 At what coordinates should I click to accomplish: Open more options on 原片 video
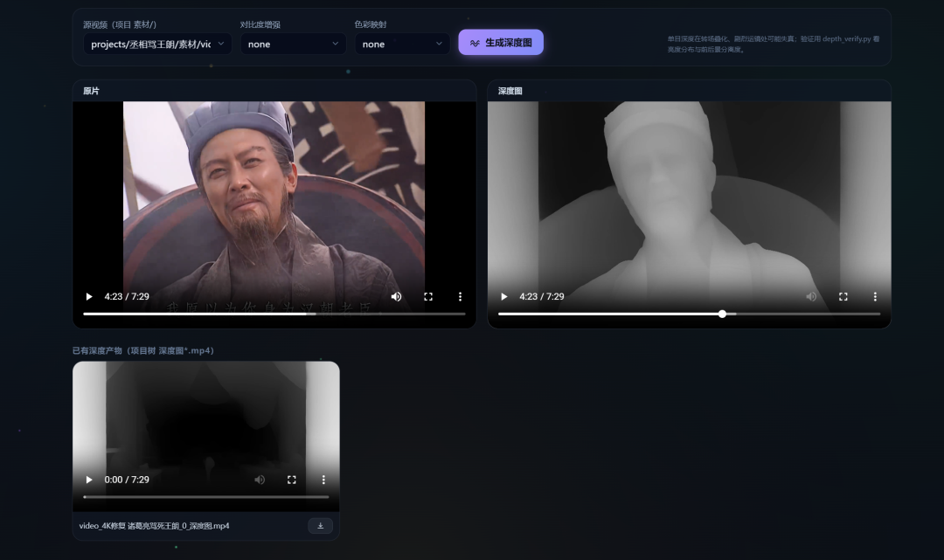(460, 296)
